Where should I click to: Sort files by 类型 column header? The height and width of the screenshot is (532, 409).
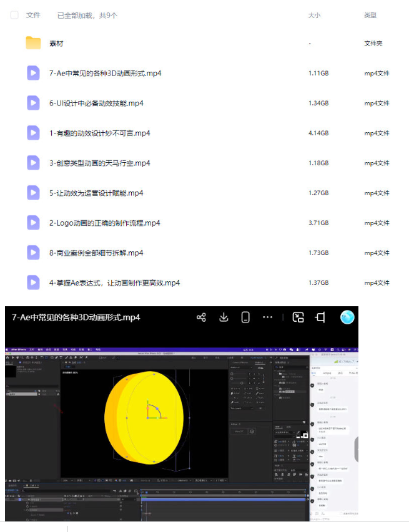(370, 15)
